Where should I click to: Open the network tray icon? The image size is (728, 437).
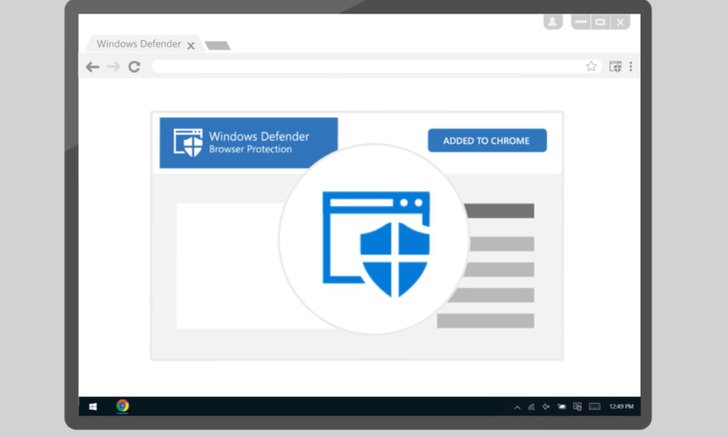tap(531, 407)
